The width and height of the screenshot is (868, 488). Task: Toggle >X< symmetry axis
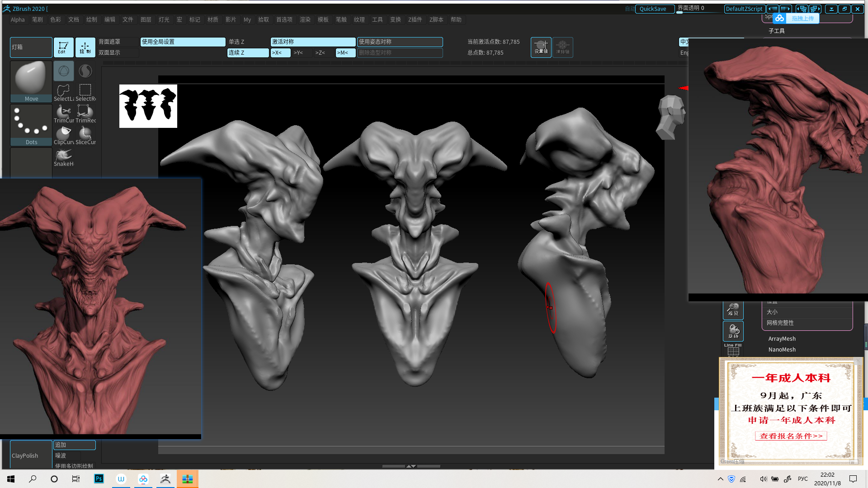[280, 52]
